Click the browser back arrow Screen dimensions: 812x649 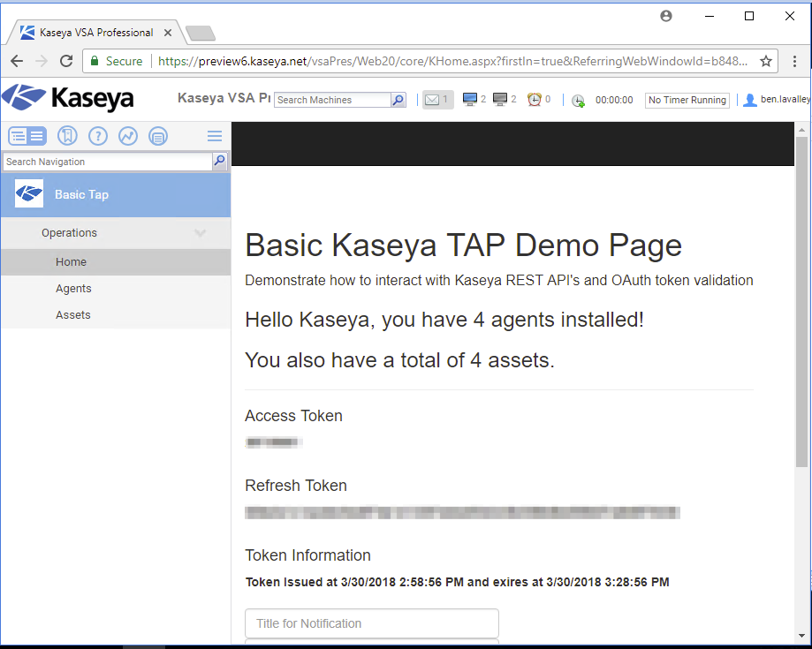17,61
